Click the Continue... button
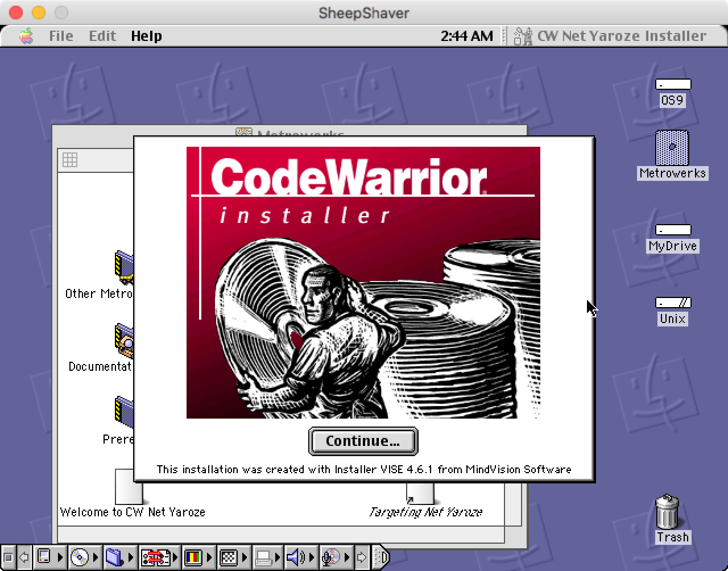728x571 pixels. (363, 441)
